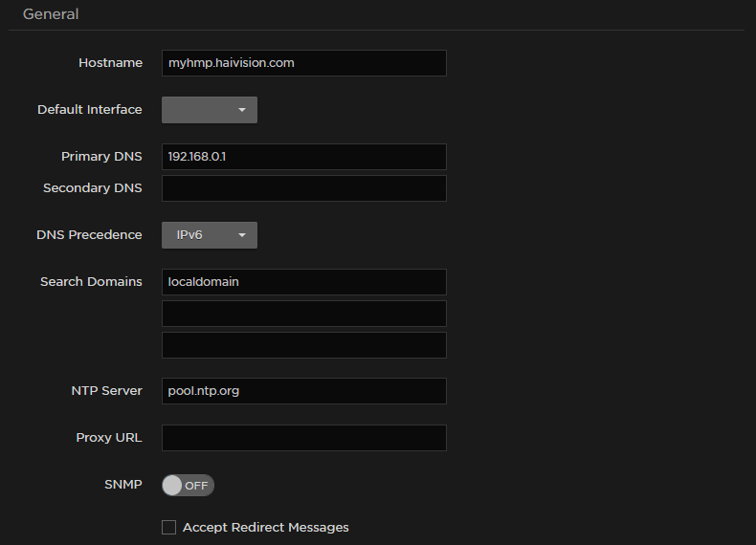
Task: Click the second Search Domains field
Action: tap(303, 314)
